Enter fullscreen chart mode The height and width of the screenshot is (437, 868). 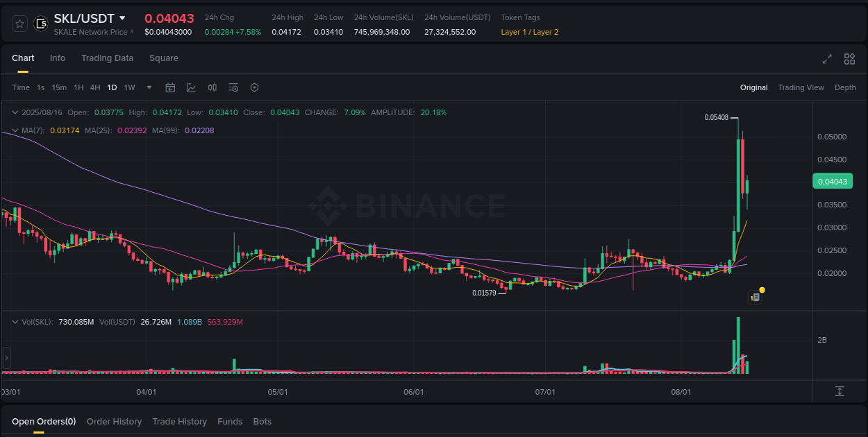826,59
